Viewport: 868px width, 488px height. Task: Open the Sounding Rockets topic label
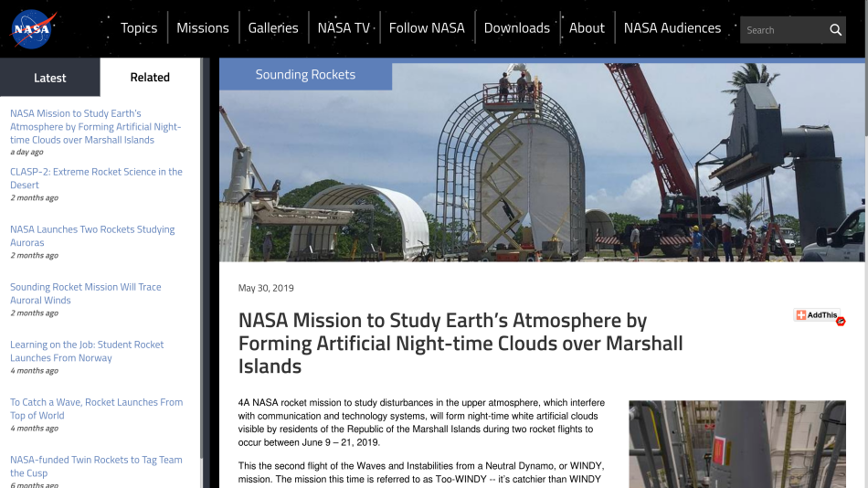pos(305,74)
